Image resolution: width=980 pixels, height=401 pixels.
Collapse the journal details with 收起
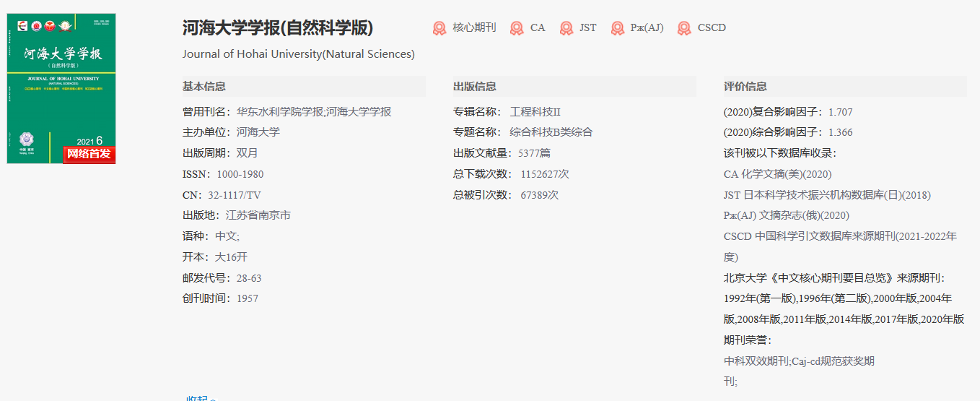200,398
